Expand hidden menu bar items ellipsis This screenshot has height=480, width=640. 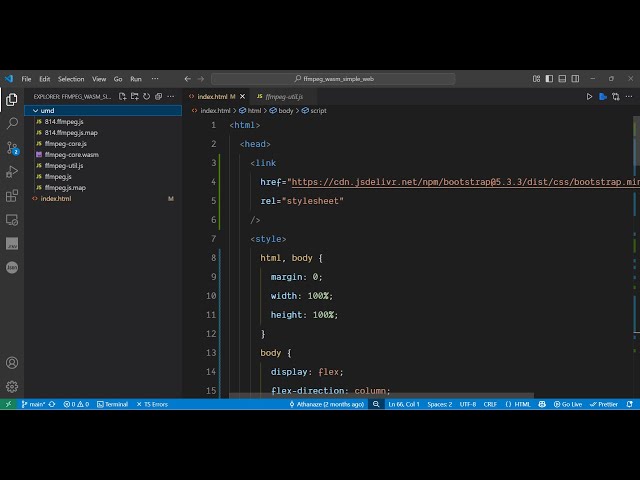pos(155,79)
